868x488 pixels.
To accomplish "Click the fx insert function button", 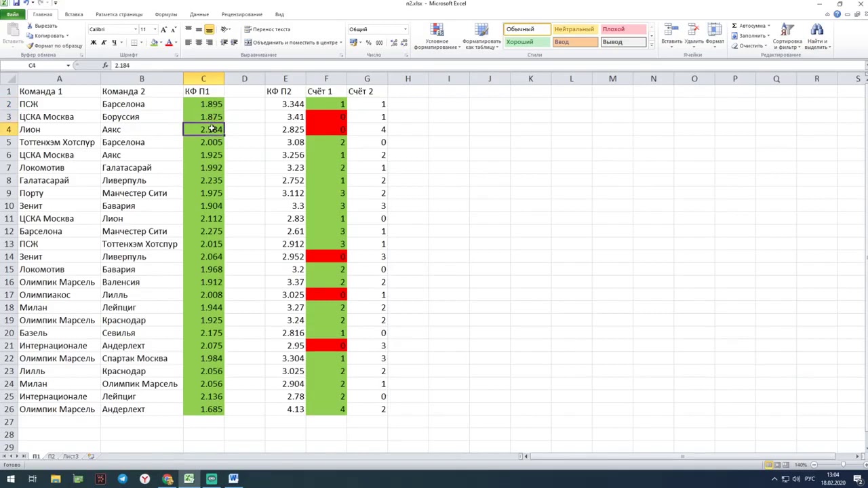I will 105,66.
